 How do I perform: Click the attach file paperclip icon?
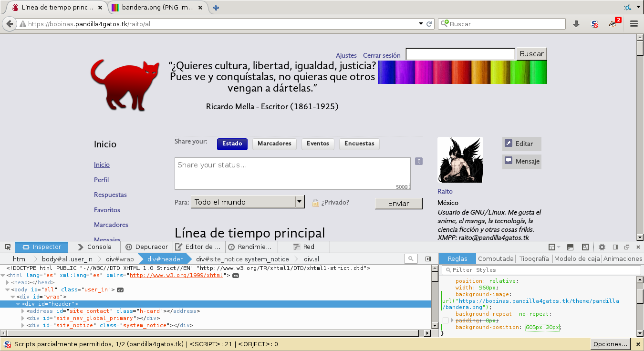click(418, 161)
